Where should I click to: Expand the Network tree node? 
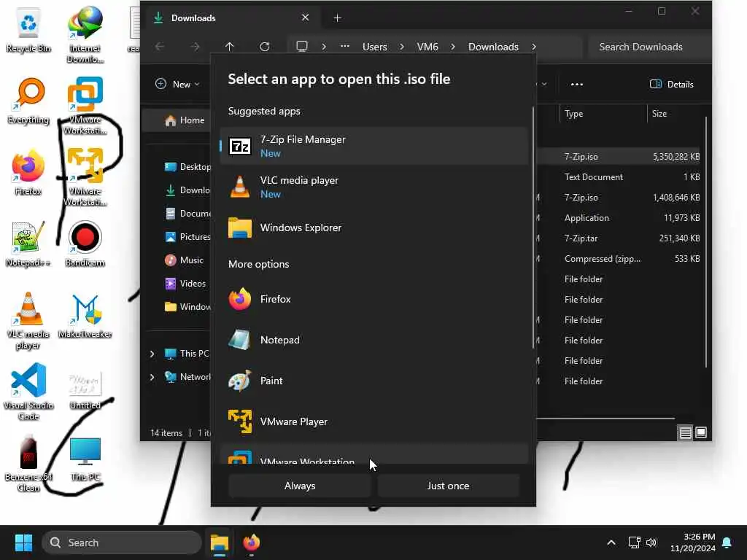pos(152,377)
